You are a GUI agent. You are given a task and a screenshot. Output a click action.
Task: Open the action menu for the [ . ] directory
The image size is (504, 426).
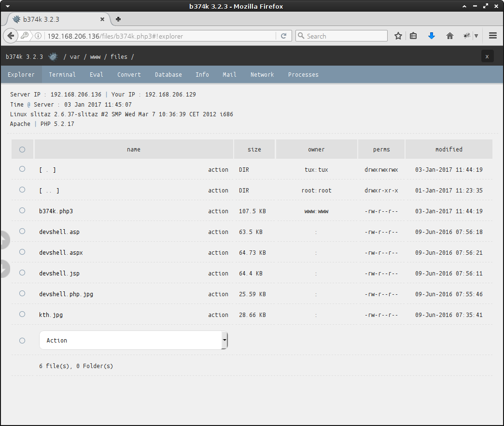pos(218,170)
